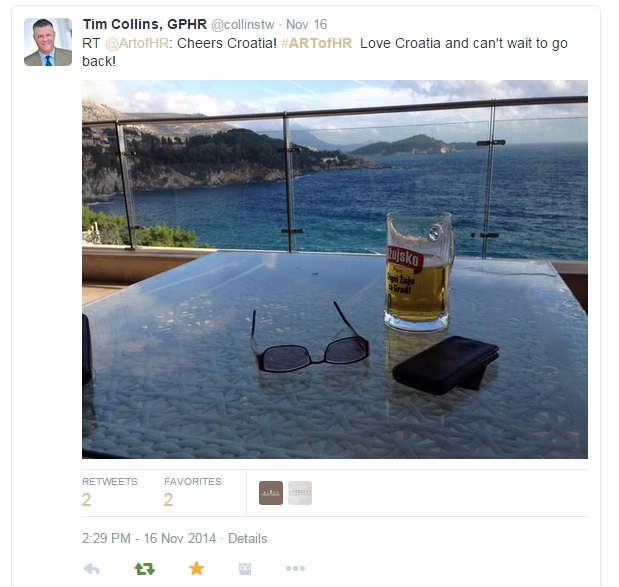The height and width of the screenshot is (587, 619).
Task: Click the 2:29 PM - 16 Nov 2014 timestamp
Action: 149,538
